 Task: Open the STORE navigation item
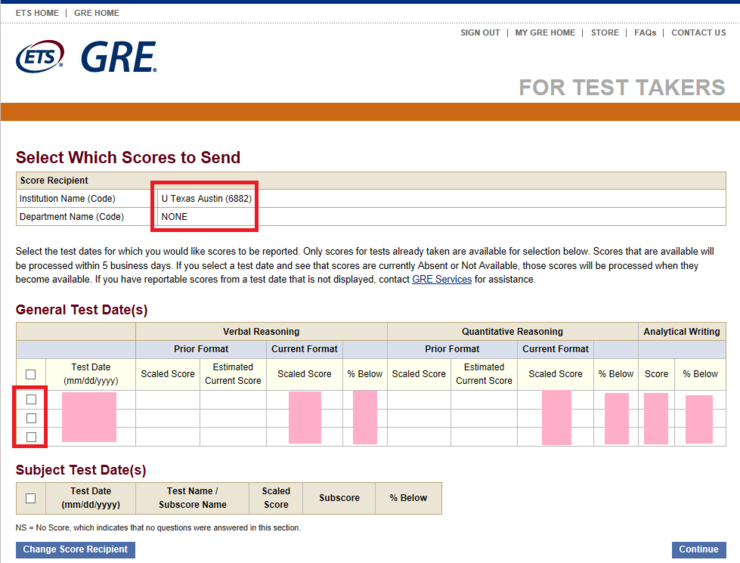click(605, 33)
